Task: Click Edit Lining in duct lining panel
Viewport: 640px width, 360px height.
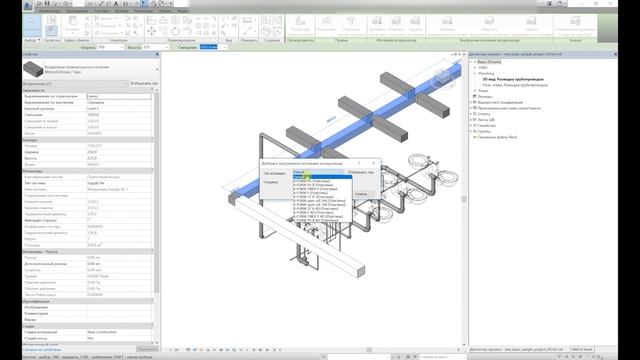Action: (489, 24)
